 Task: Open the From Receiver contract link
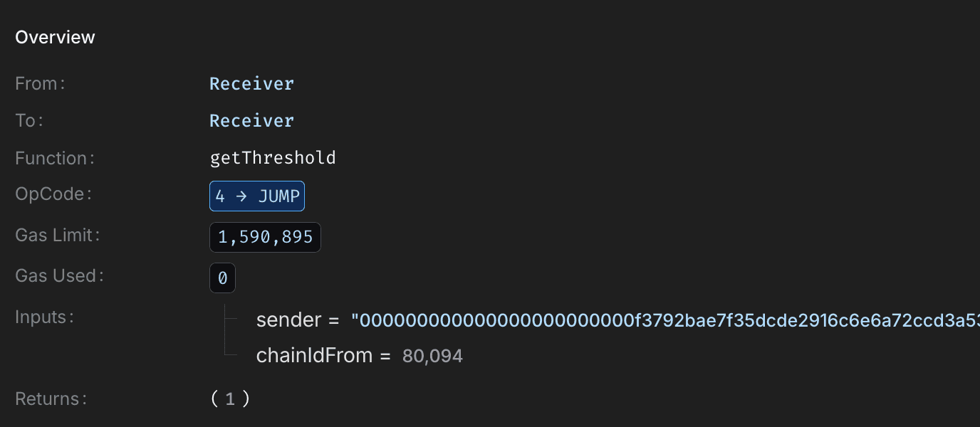(251, 83)
